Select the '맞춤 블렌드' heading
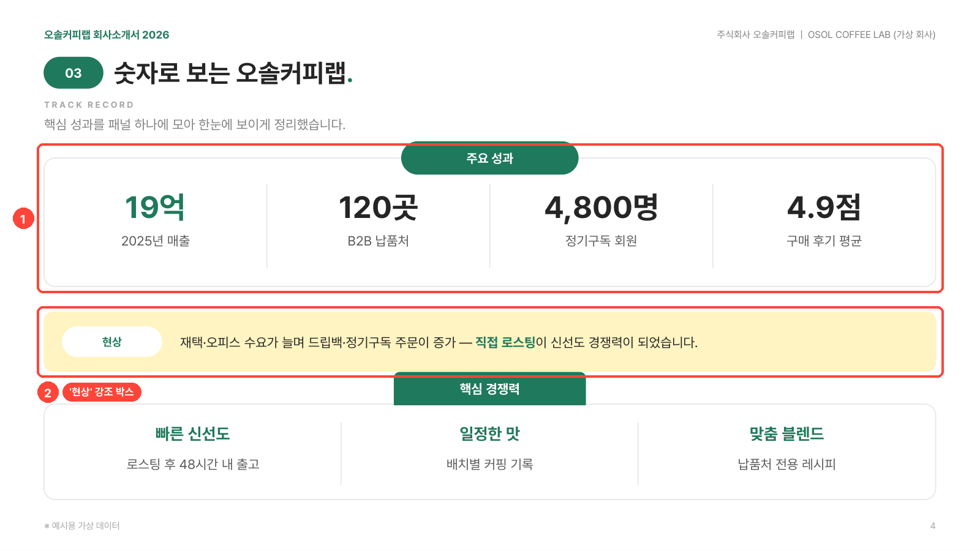 [x=787, y=434]
